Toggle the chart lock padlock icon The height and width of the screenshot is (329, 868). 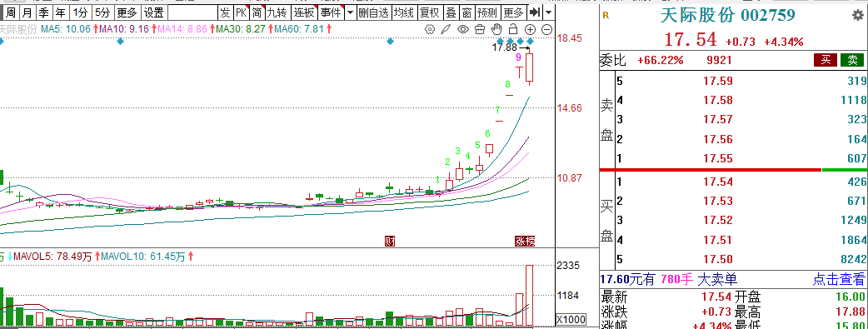click(x=513, y=29)
